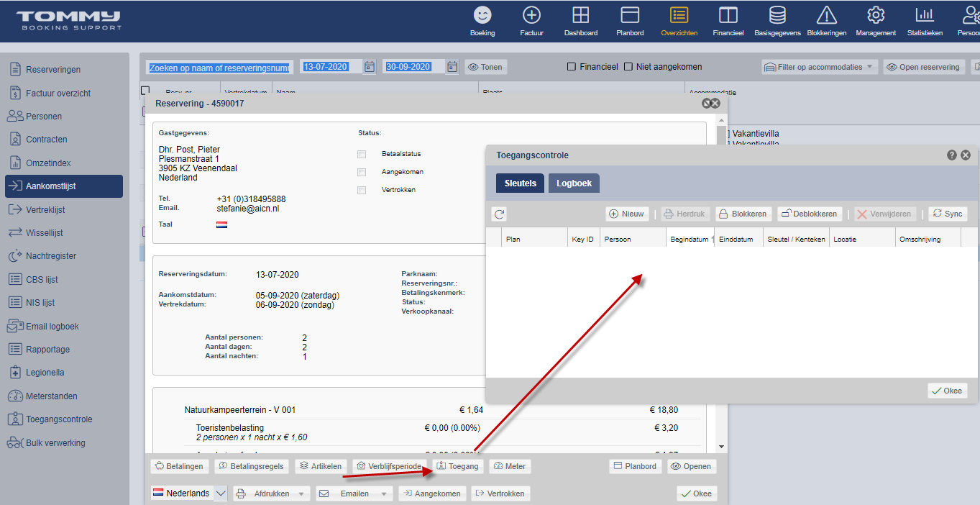
Task: Confirm Toegangscontrole dialog with Okee
Action: [x=947, y=391]
